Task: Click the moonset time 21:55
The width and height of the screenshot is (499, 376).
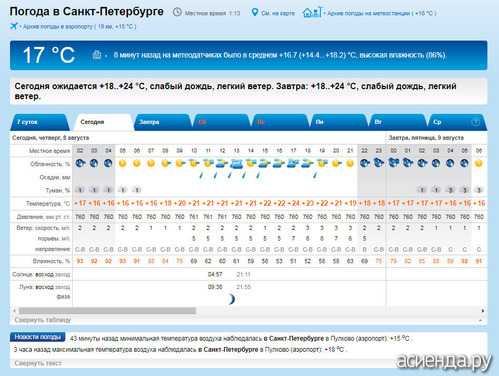Action: click(243, 287)
